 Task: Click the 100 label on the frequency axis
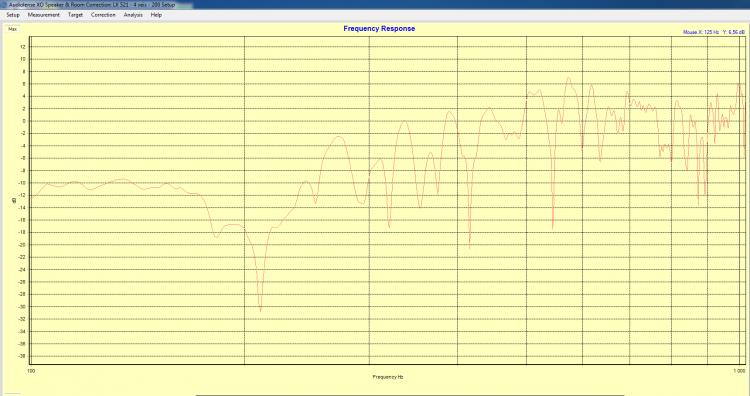point(32,371)
